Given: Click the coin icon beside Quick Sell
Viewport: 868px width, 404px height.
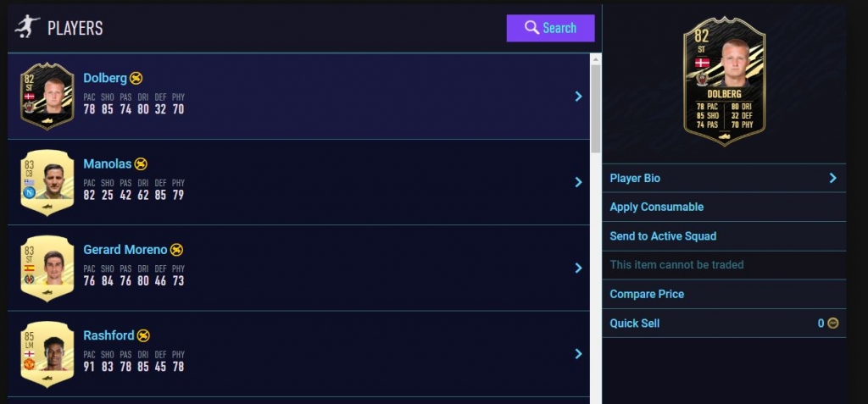Looking at the screenshot, I should point(832,324).
